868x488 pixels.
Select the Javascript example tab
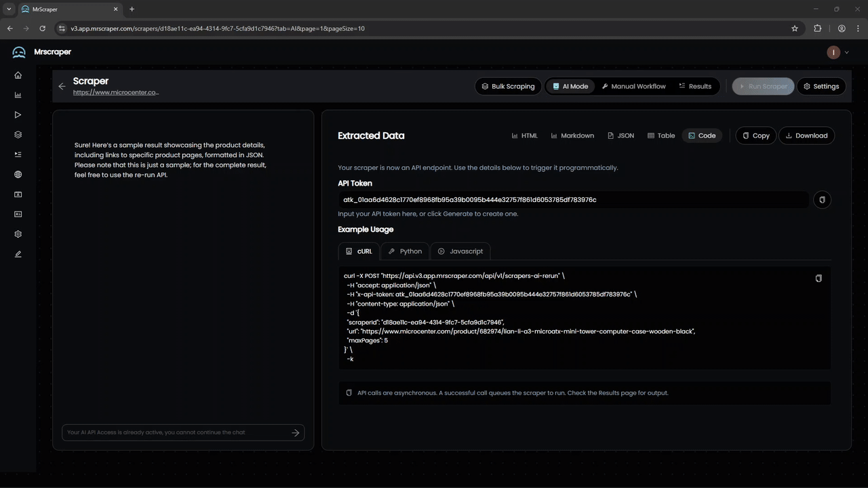click(x=460, y=251)
